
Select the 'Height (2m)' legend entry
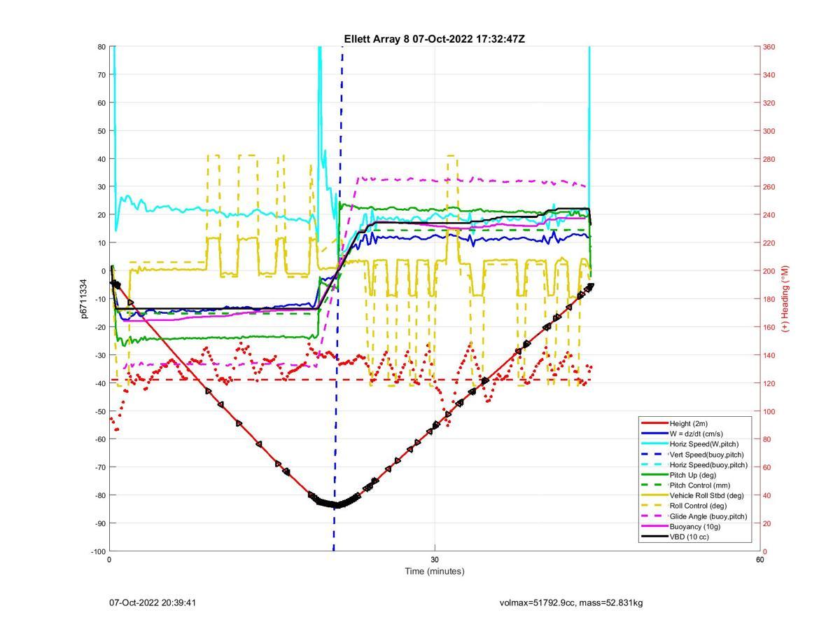pos(688,423)
